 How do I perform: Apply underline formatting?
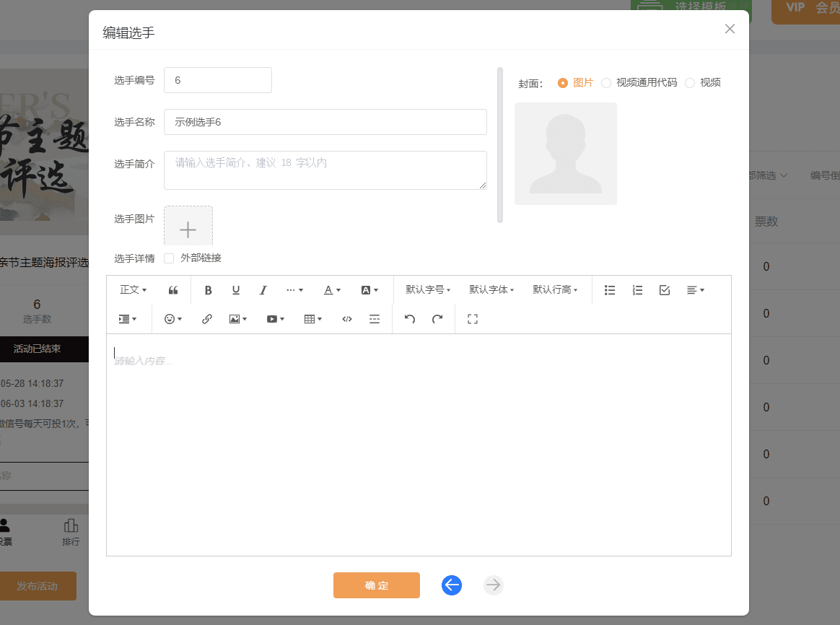point(235,289)
